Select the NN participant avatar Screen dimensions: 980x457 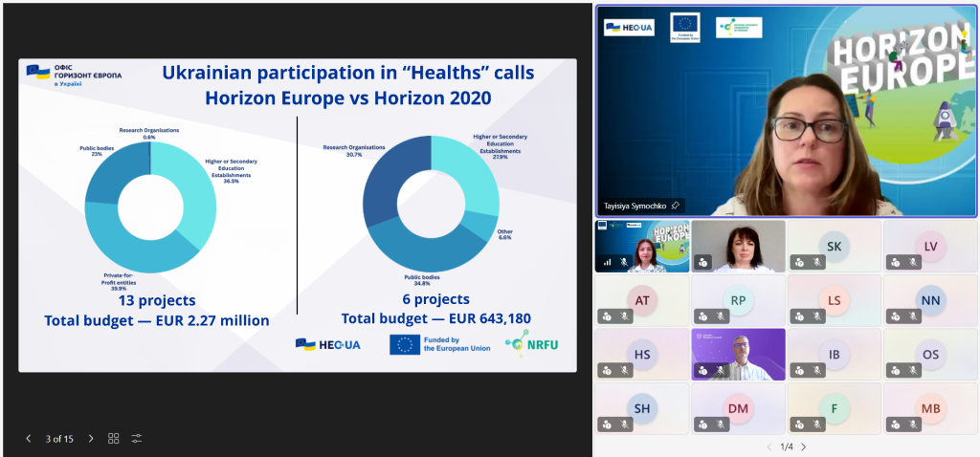click(930, 300)
